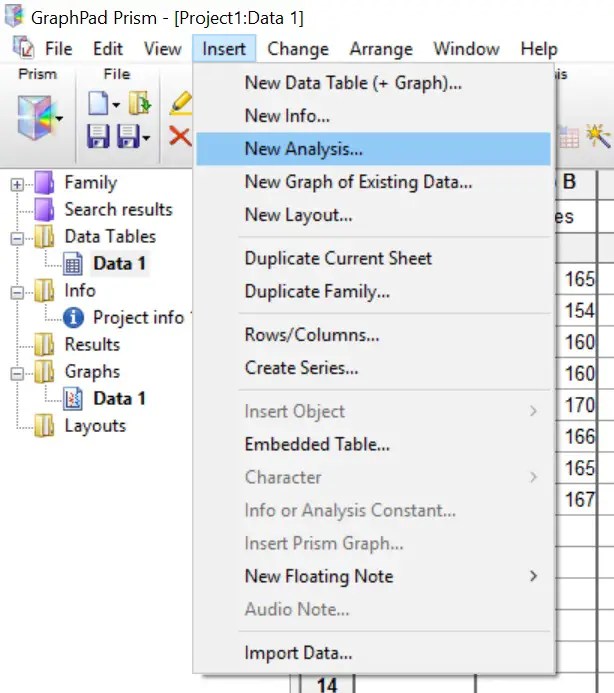
Task: Click the first save disk icon
Action: click(98, 136)
